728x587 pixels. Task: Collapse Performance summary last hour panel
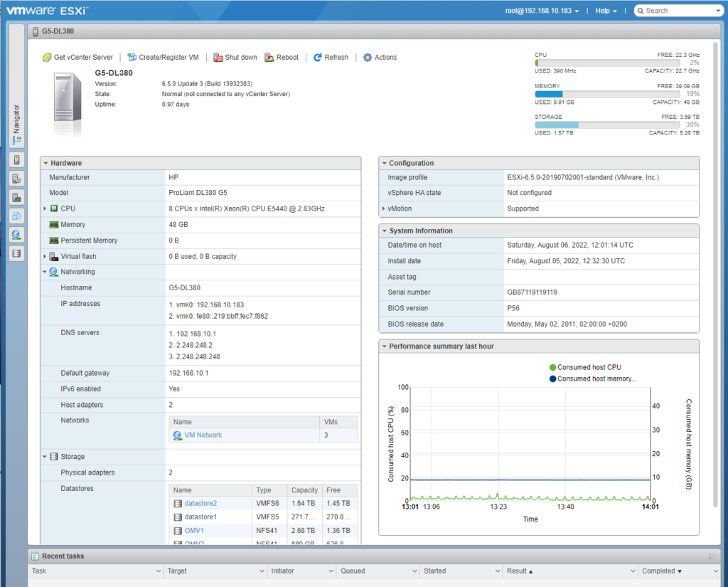(x=384, y=347)
